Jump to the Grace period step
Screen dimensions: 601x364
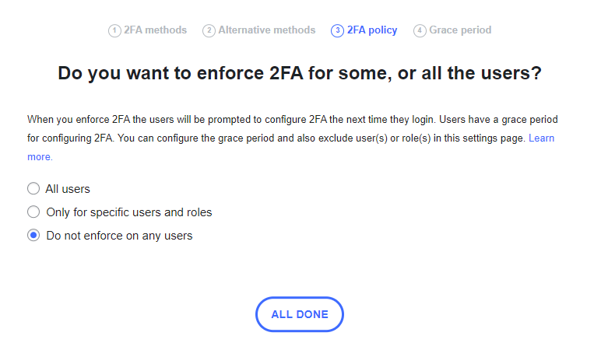coord(460,30)
